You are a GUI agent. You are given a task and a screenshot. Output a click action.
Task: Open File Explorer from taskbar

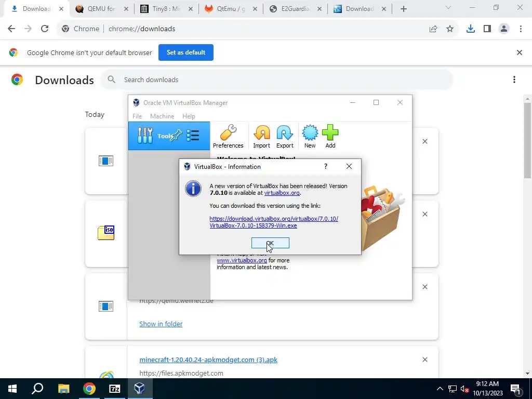coord(63,389)
